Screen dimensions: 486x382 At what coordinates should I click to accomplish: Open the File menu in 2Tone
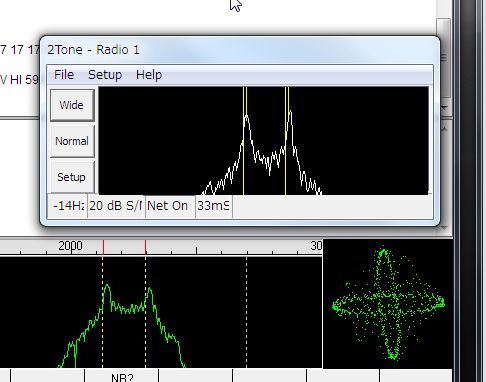point(64,75)
